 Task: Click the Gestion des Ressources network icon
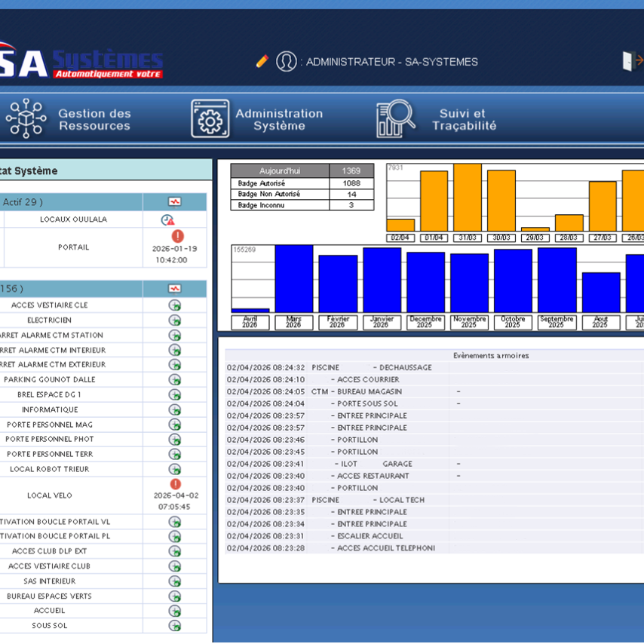pos(26,118)
